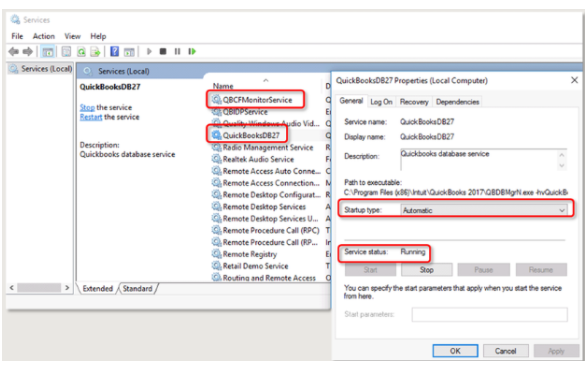Open the Log On tab
Image resolution: width=588 pixels, height=368 pixels.
point(381,102)
